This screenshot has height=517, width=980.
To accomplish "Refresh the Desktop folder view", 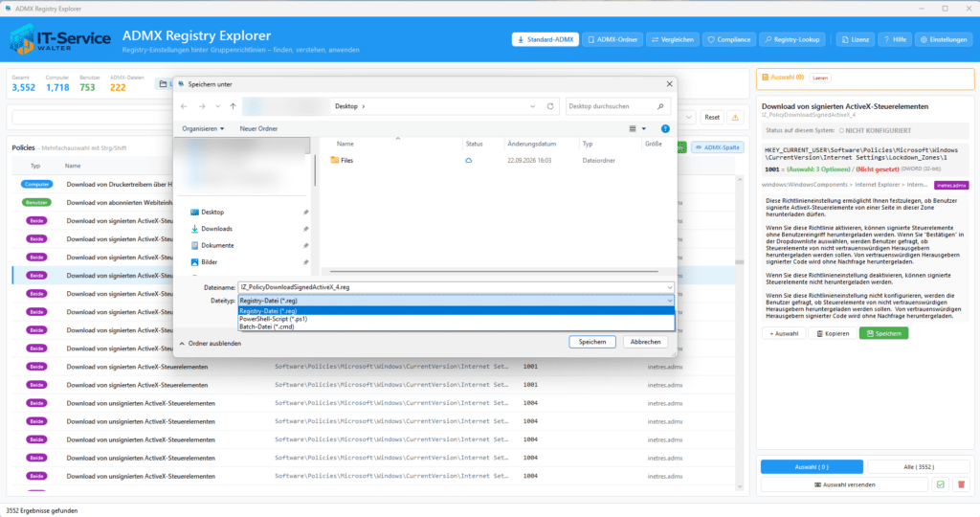I will [550, 106].
